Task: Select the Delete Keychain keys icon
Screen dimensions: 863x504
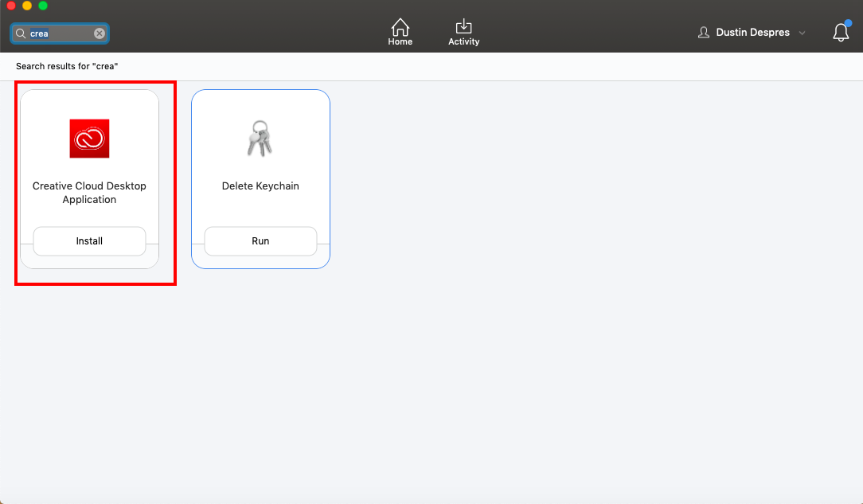Action: tap(260, 139)
